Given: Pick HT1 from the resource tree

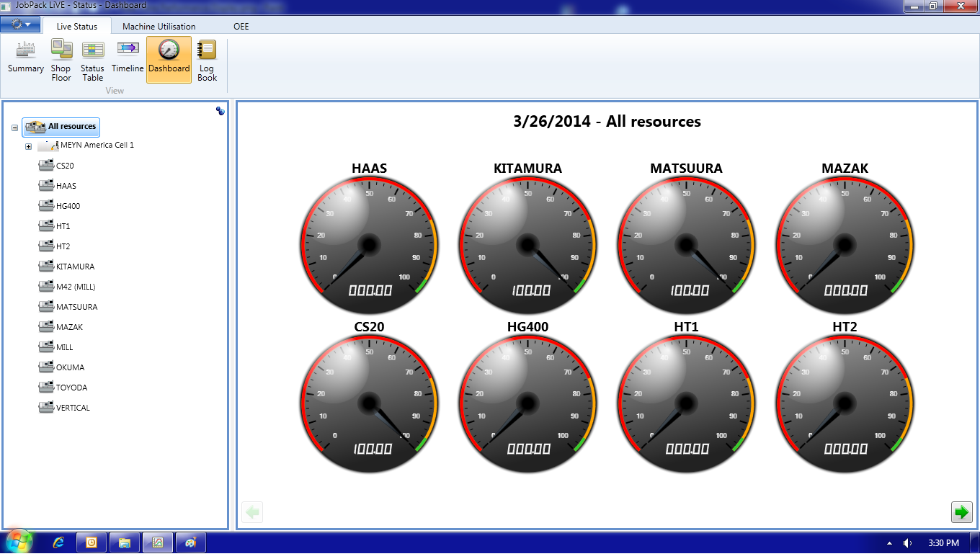Looking at the screenshot, I should (54, 226).
